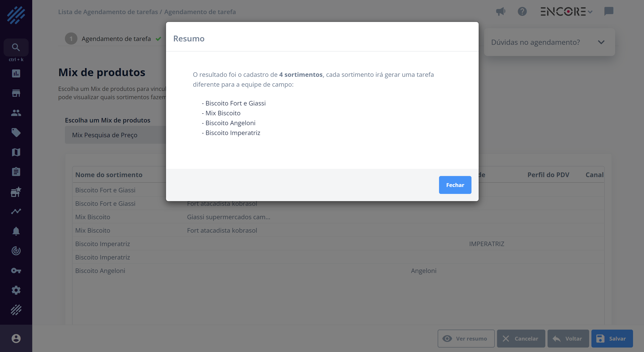Open the map icon in sidebar
The width and height of the screenshot is (644, 352).
coord(16,152)
